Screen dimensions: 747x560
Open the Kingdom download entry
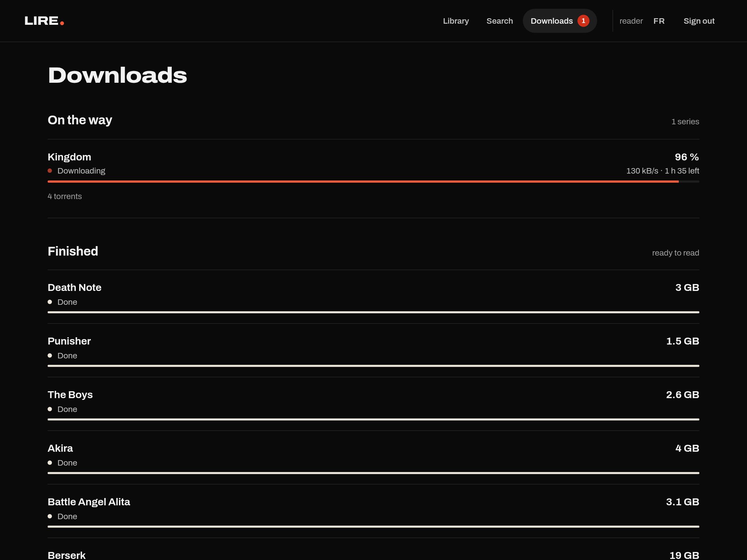69,157
